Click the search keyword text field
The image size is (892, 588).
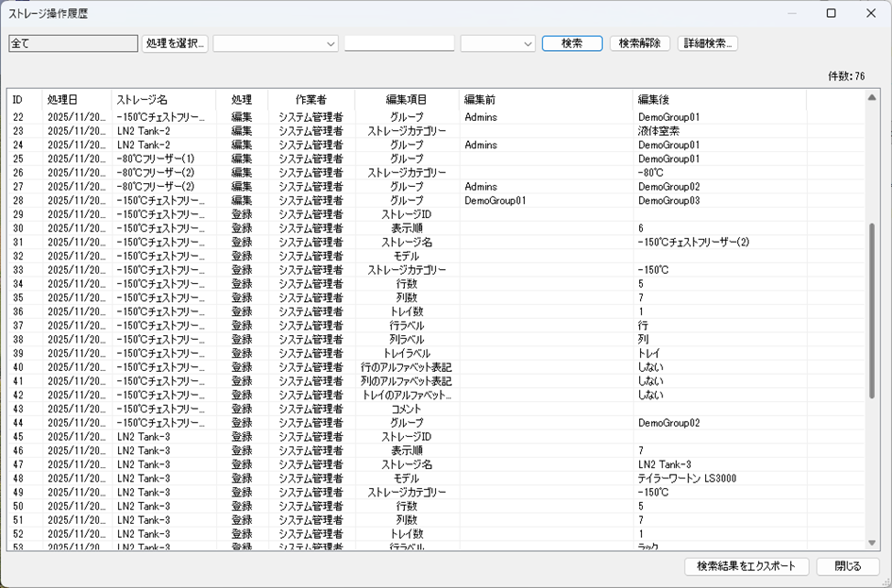(398, 43)
